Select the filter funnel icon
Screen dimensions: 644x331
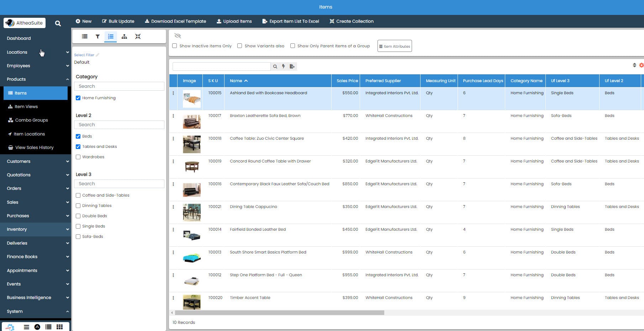97,37
